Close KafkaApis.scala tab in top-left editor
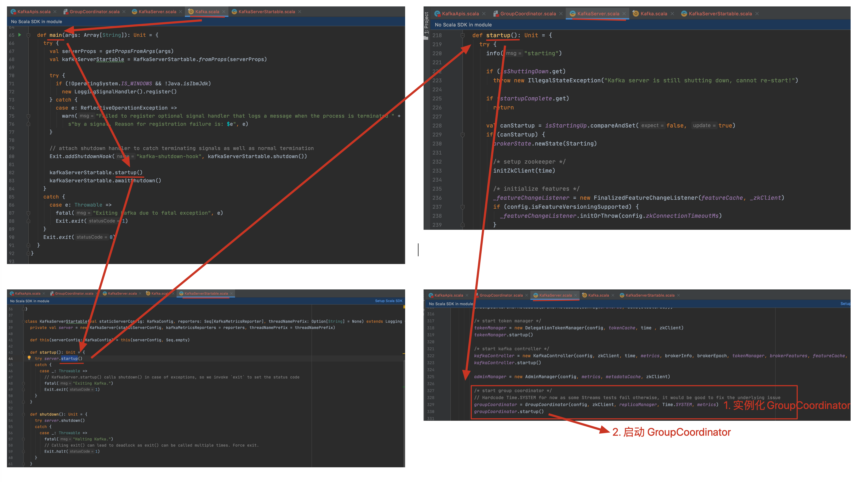868x482 pixels. tap(55, 12)
